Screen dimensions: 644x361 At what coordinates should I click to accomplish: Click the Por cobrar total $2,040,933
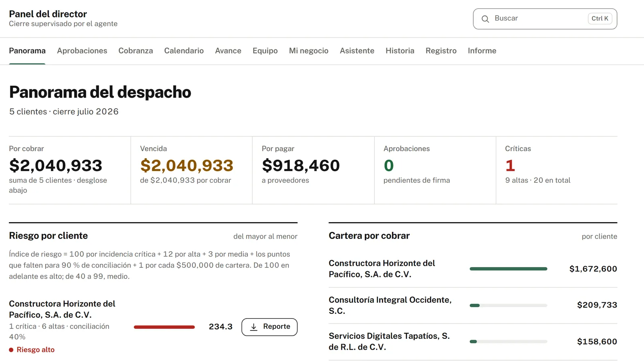(x=56, y=165)
